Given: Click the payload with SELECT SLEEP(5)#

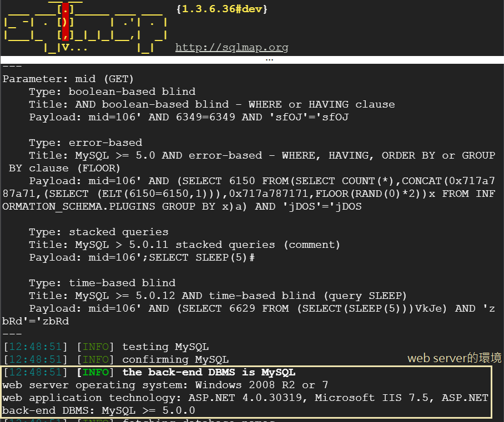Looking at the screenshot, I should (x=142, y=257).
